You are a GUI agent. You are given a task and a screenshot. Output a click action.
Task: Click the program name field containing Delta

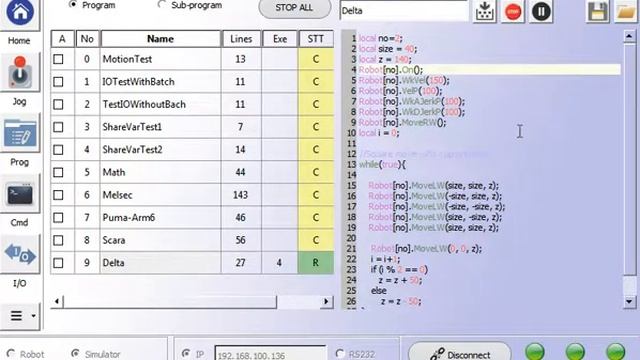click(x=404, y=11)
